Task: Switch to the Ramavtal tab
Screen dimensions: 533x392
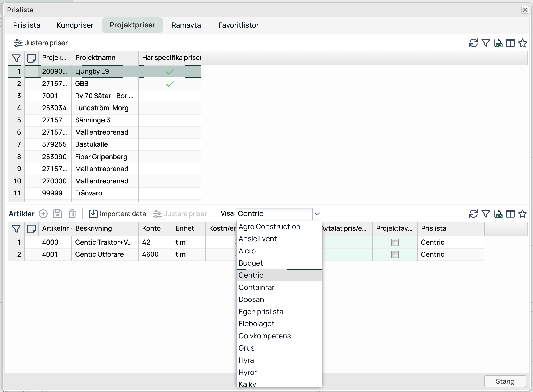Action: pyautogui.click(x=187, y=25)
